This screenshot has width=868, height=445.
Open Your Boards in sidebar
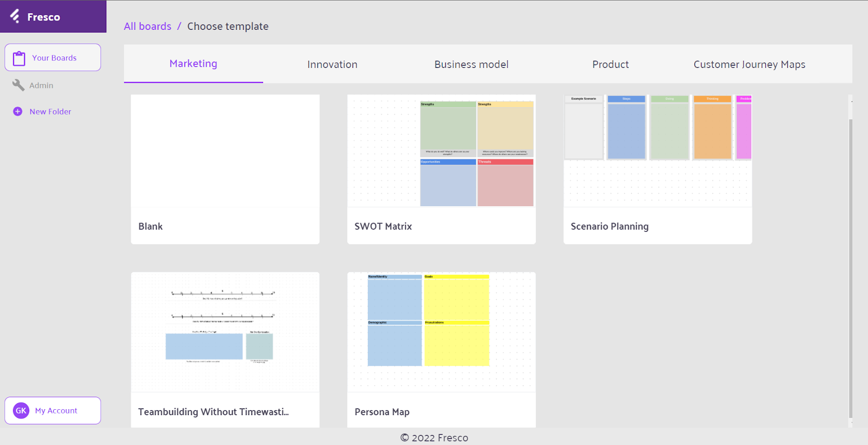pos(53,58)
